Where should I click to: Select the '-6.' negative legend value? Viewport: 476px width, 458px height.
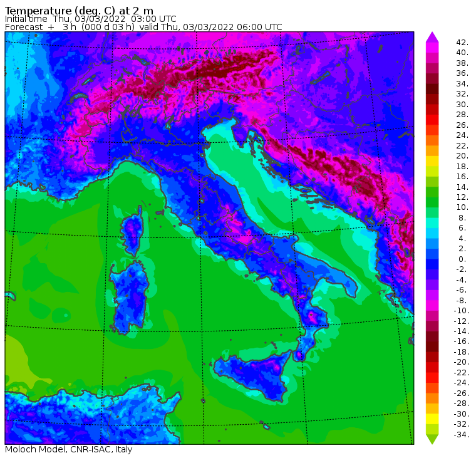click(462, 290)
